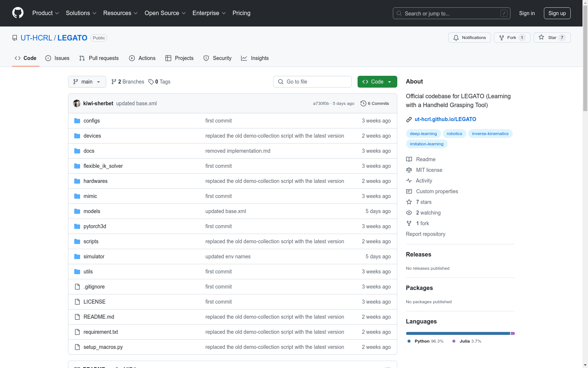Click the .gitignore file icon
The height and width of the screenshot is (368, 588).
77,287
